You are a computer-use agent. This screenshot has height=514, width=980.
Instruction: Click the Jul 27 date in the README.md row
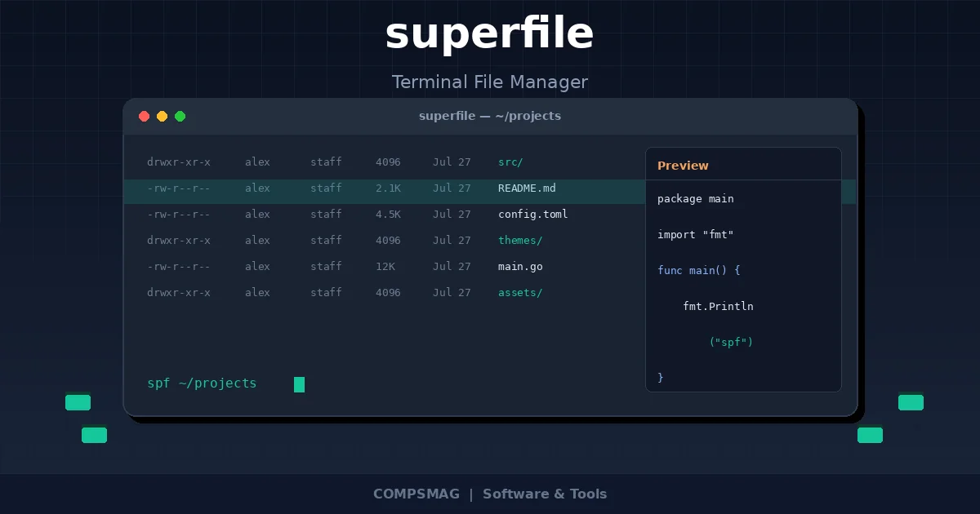coord(452,188)
